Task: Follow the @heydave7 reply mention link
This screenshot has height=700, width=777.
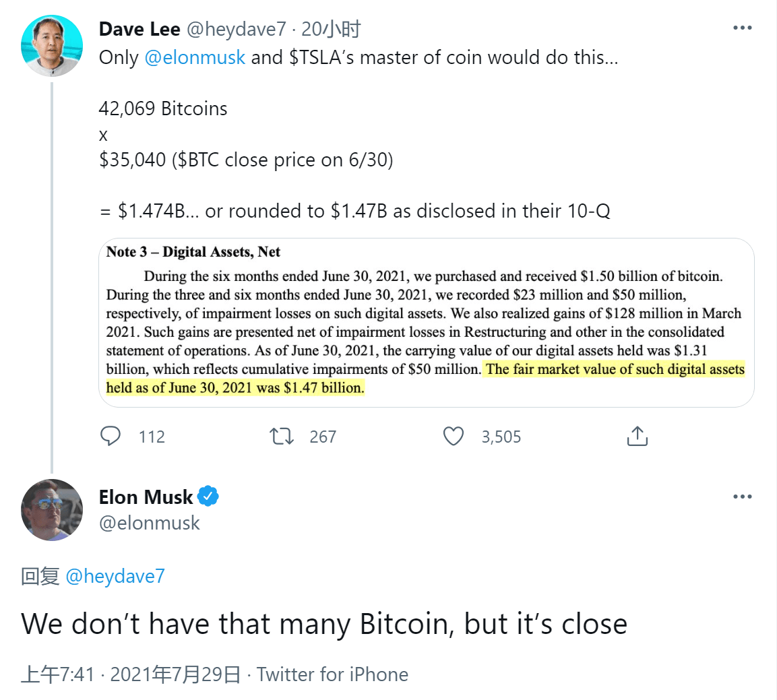Action: 115,576
